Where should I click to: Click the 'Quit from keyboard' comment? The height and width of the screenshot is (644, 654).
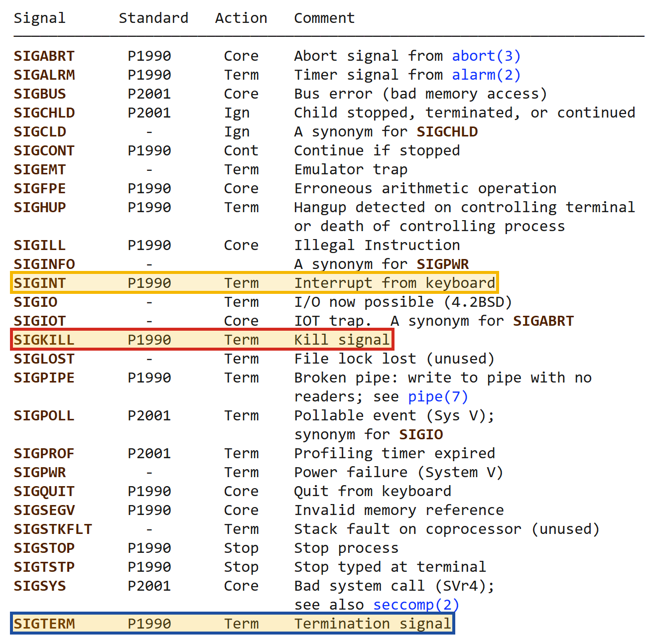pyautogui.click(x=373, y=491)
